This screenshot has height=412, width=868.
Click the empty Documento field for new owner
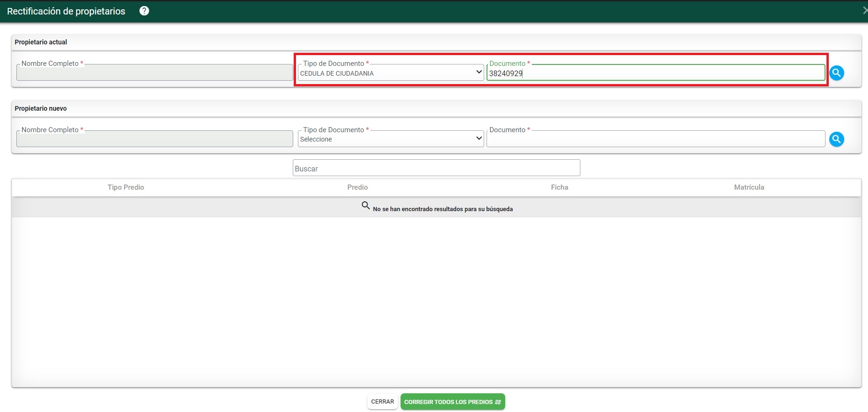pyautogui.click(x=655, y=139)
